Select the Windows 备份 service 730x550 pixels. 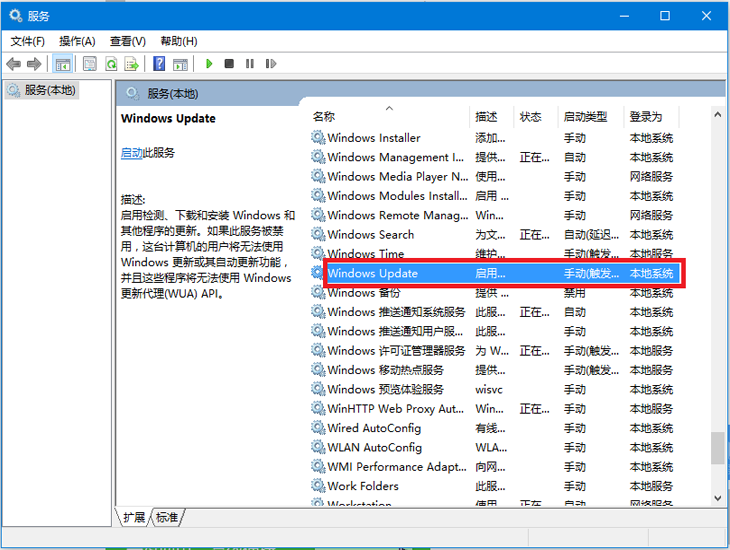tap(495, 292)
